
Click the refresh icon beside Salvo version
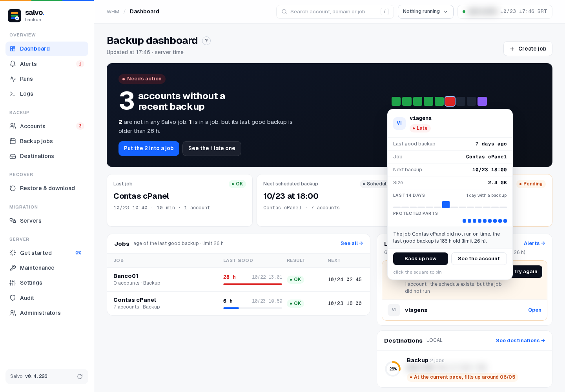[80, 376]
